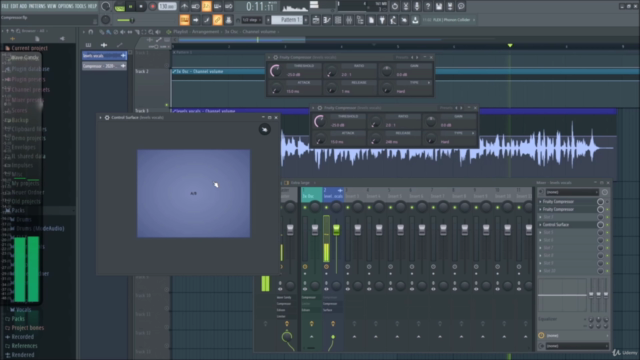Viewport: 640px width, 360px height.
Task: Click the pause transport button
Action: tap(131, 6)
